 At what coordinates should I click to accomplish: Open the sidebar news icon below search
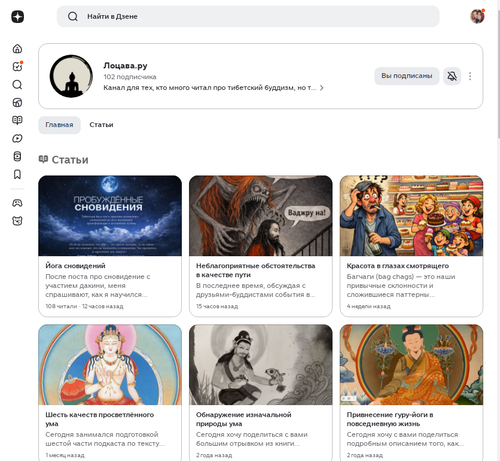[17, 102]
